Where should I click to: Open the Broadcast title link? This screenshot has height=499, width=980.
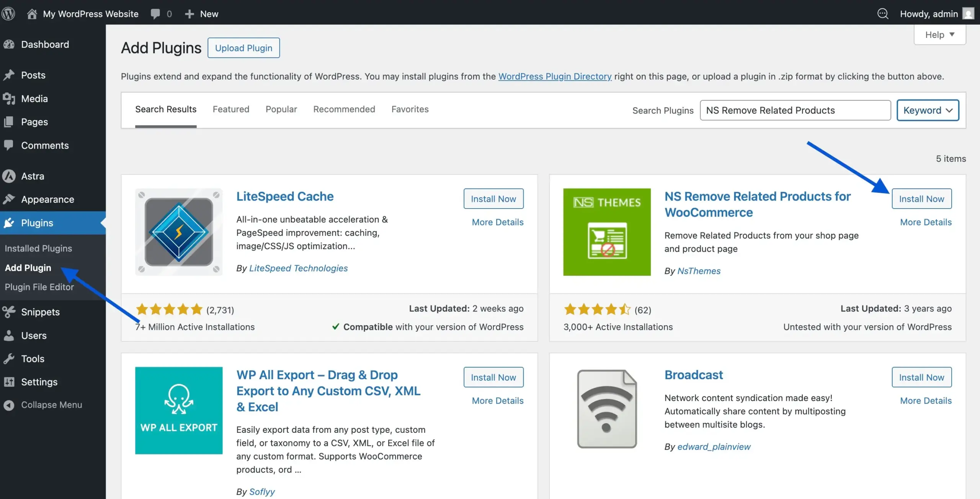point(694,375)
